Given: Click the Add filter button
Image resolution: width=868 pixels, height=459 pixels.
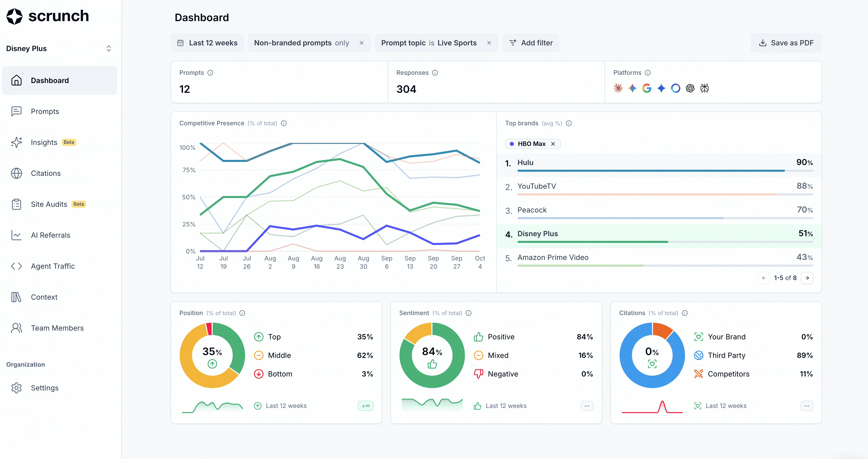Looking at the screenshot, I should [531, 43].
